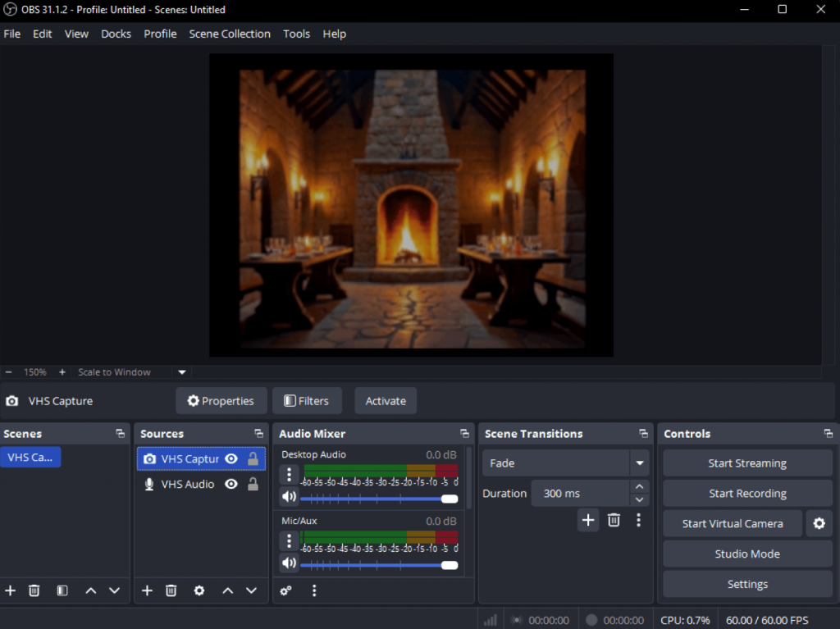Move selected scene down with arrow
This screenshot has width=840, height=629.
click(x=115, y=590)
